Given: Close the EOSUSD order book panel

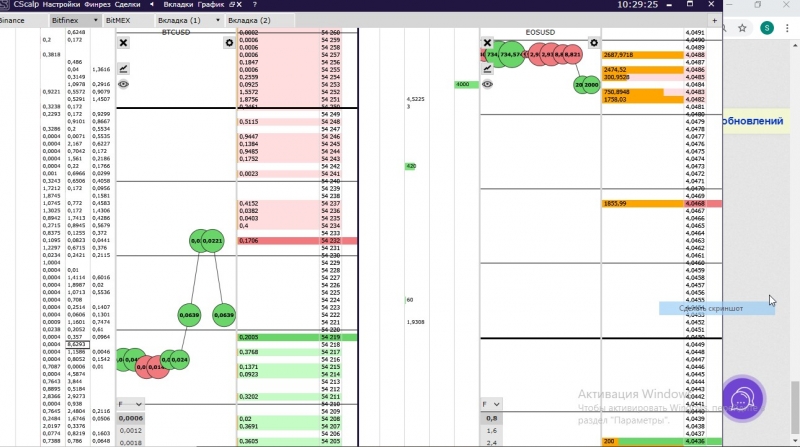Looking at the screenshot, I should coord(487,43).
